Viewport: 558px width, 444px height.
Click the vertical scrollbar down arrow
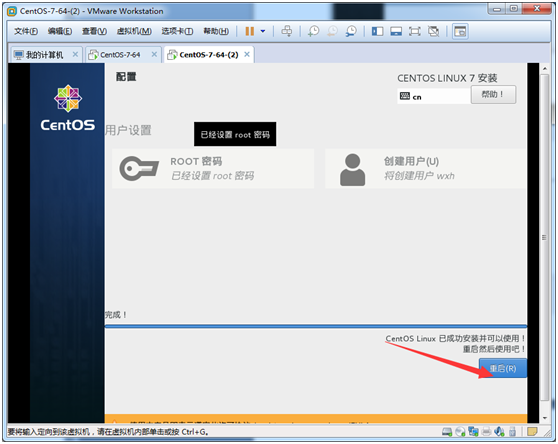pyautogui.click(x=544, y=418)
